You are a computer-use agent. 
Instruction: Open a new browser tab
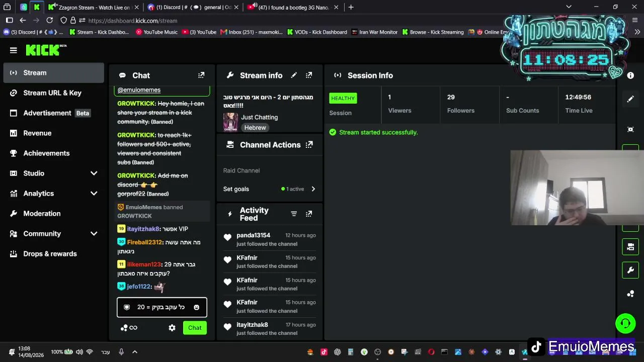coord(351,7)
